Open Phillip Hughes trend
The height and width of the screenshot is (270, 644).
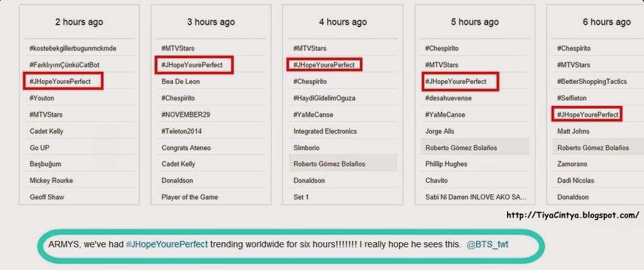click(x=446, y=164)
